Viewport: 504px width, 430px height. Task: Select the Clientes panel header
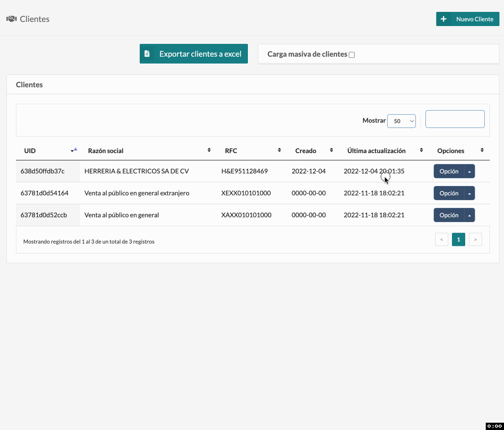pos(29,85)
